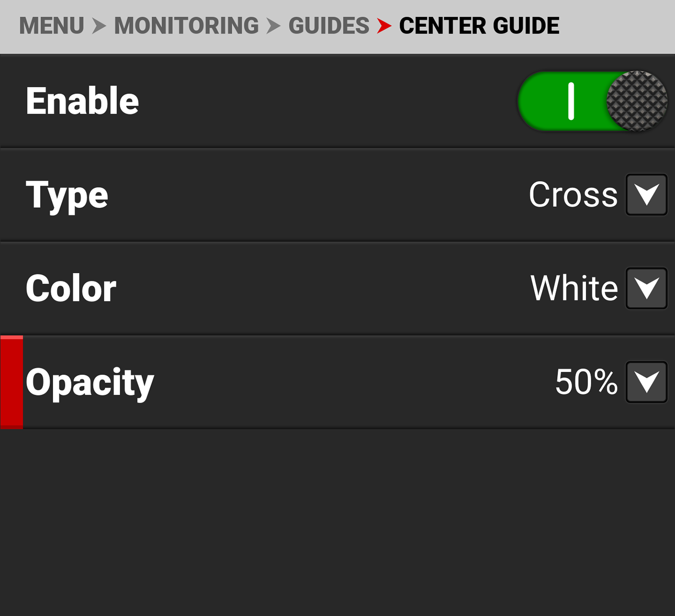Click the CENTER GUIDE page title
Image resolution: width=675 pixels, height=616 pixels.
(479, 26)
